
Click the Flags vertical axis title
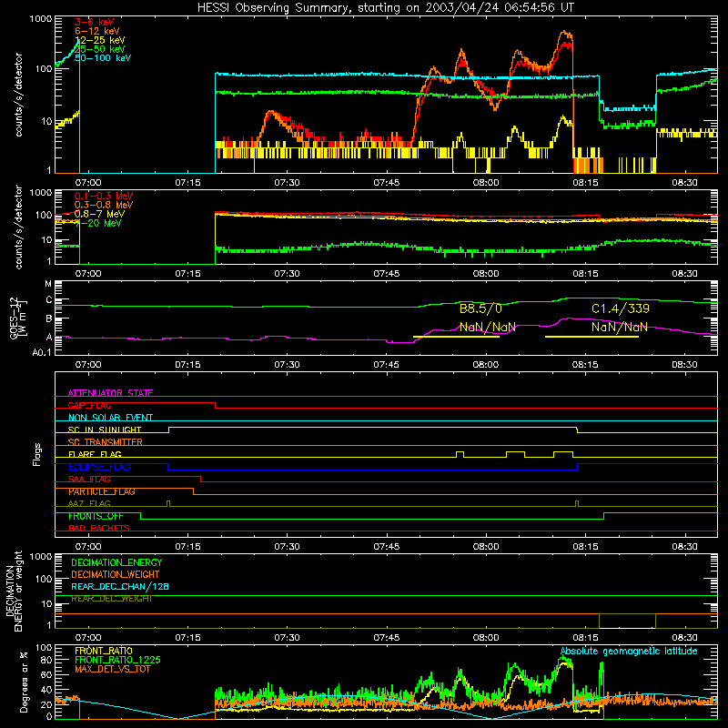click(x=37, y=455)
